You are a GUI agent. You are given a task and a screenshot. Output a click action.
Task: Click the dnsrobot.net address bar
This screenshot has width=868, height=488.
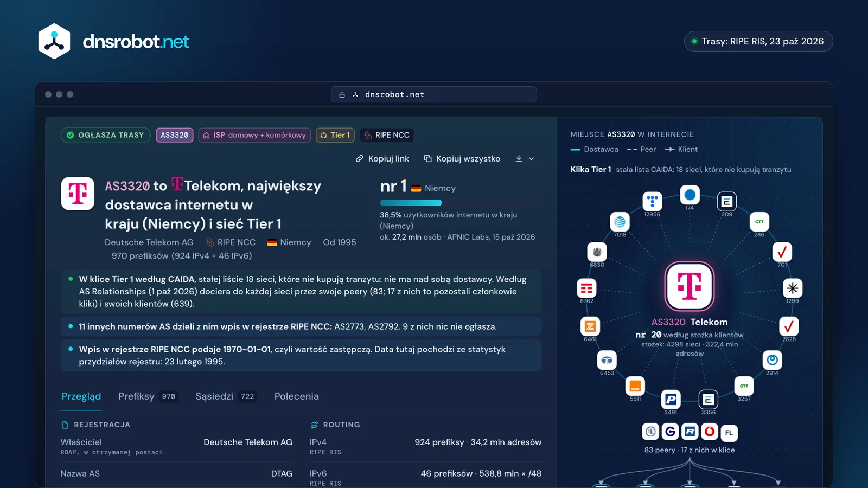434,94
